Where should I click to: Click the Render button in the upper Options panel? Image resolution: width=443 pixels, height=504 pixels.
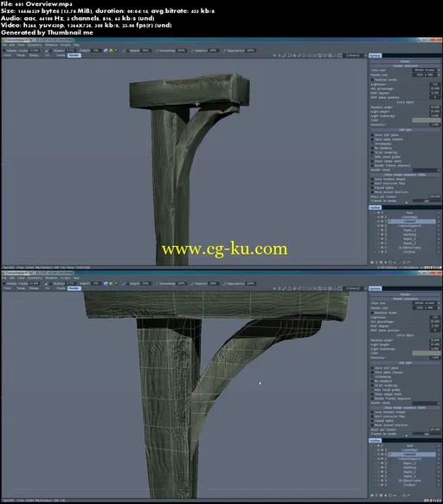point(405,61)
